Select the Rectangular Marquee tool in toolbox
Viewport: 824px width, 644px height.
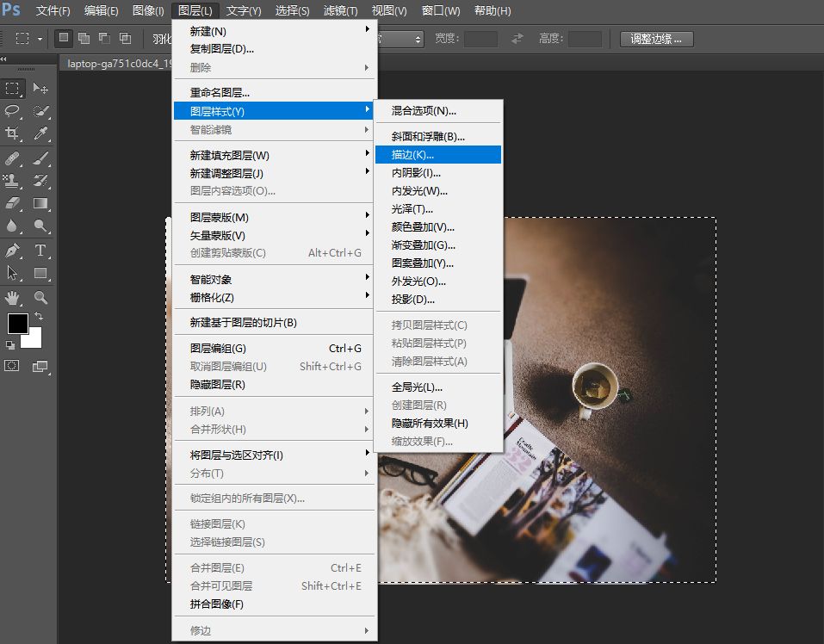13,88
